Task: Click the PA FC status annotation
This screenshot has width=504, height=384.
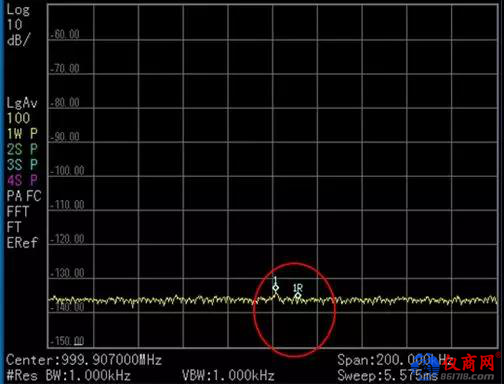Action: (x=24, y=196)
